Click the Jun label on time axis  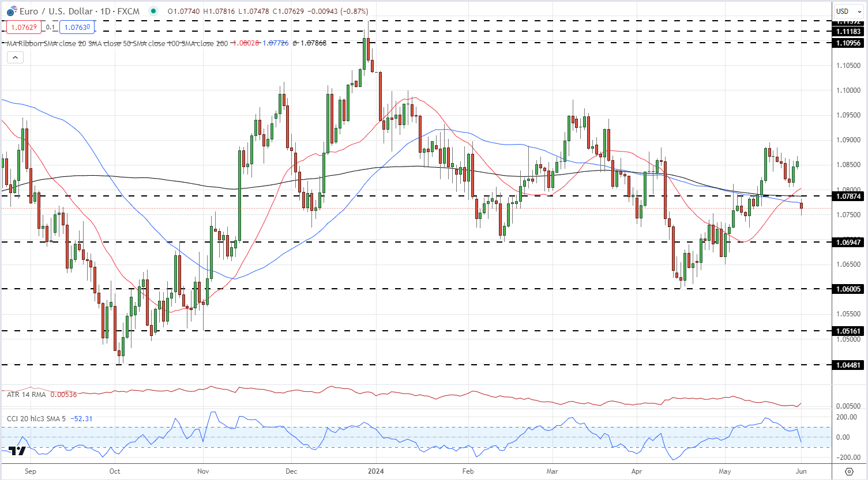[801, 471]
